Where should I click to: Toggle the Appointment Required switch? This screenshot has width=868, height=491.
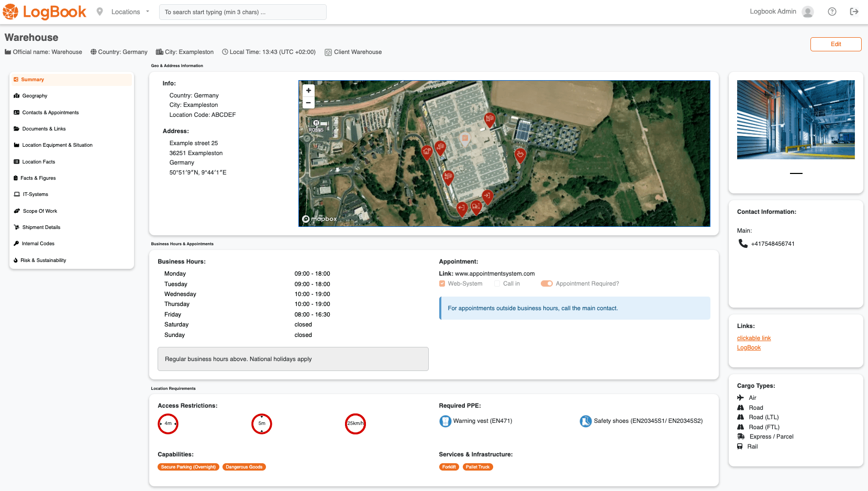547,283
